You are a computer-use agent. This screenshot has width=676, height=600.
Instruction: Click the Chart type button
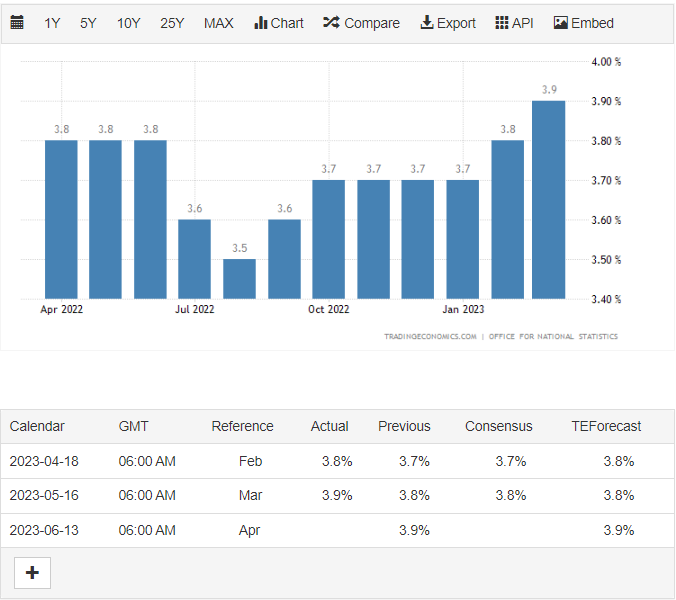[278, 22]
